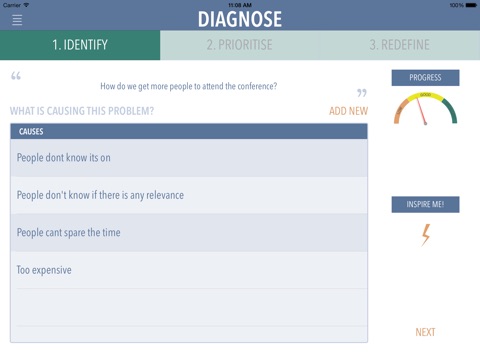This screenshot has height=360, width=480.
Task: Tap the Causes table header
Action: click(189, 131)
